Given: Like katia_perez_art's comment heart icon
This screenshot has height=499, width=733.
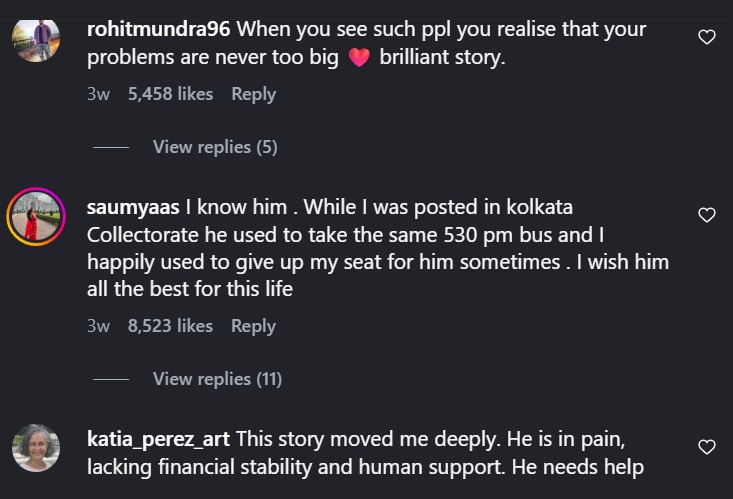Looking at the screenshot, I should click(x=706, y=447).
